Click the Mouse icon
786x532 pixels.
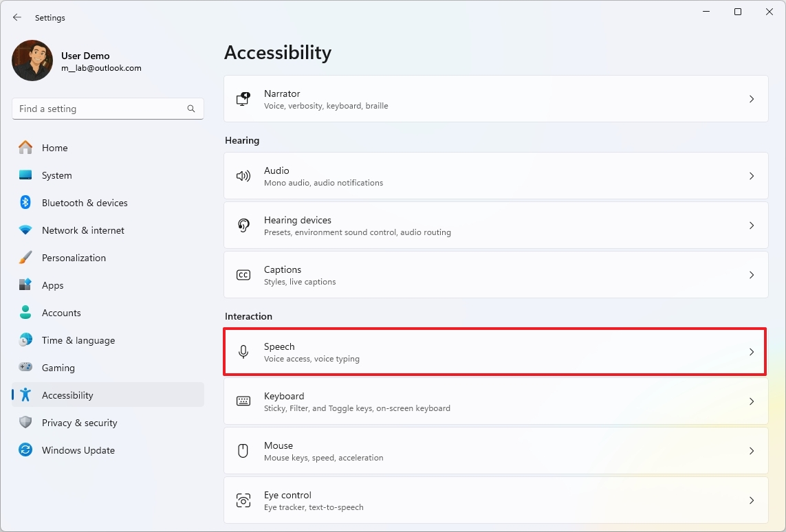[x=243, y=450]
